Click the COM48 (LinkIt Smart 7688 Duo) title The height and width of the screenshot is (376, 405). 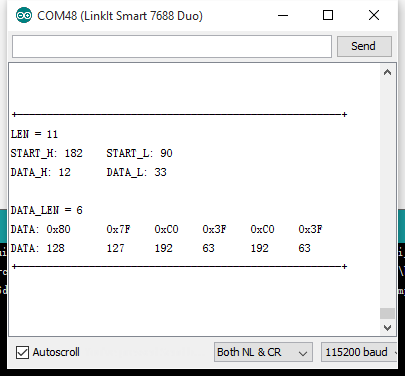click(x=120, y=16)
